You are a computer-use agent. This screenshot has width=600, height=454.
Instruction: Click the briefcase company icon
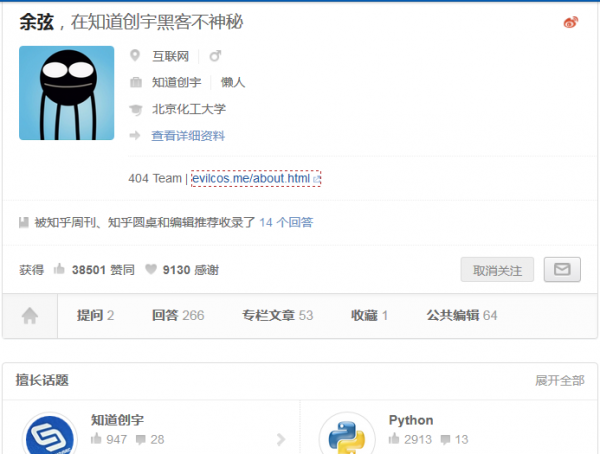click(135, 82)
